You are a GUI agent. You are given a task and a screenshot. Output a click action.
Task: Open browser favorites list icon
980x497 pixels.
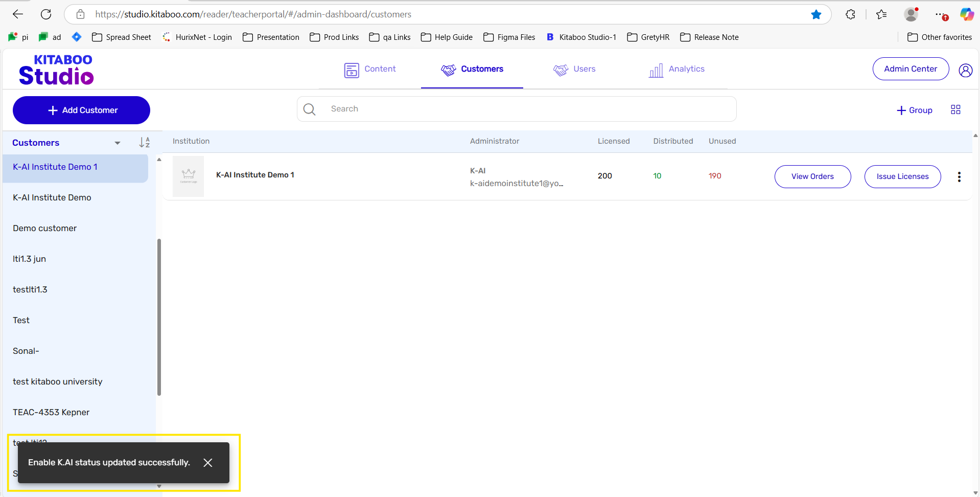[x=881, y=14]
